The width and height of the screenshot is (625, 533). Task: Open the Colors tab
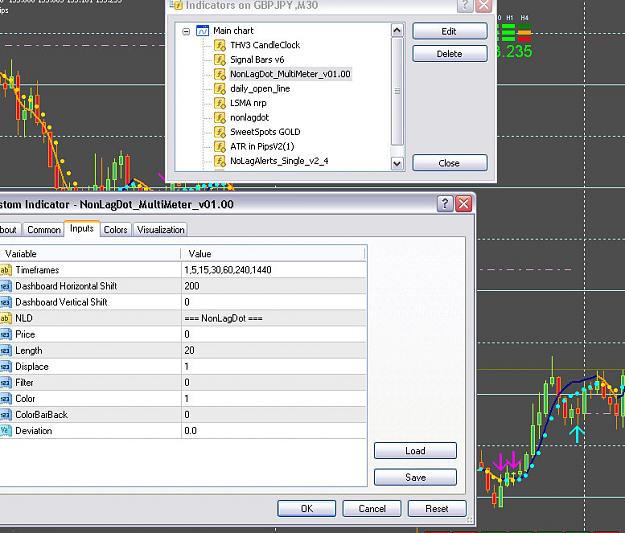point(115,230)
